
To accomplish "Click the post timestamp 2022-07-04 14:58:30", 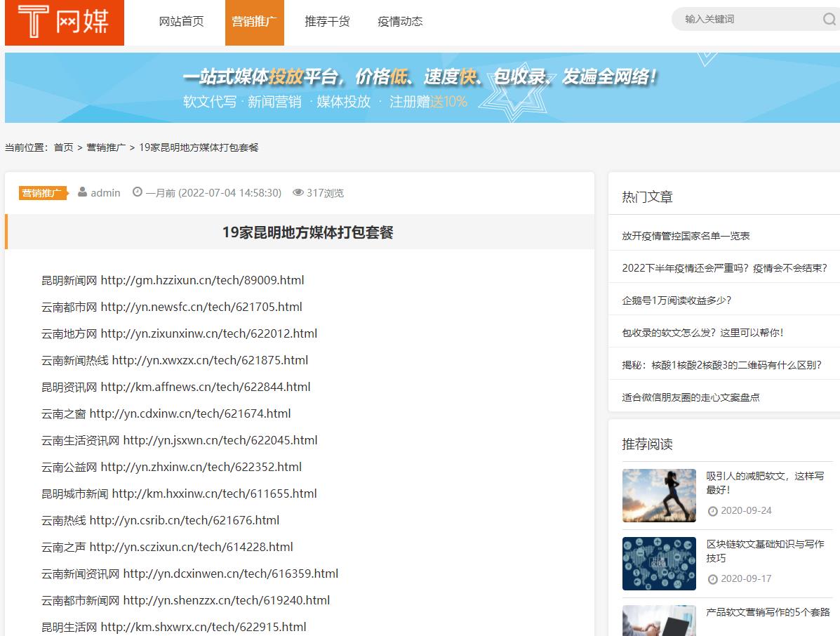I will [x=229, y=193].
